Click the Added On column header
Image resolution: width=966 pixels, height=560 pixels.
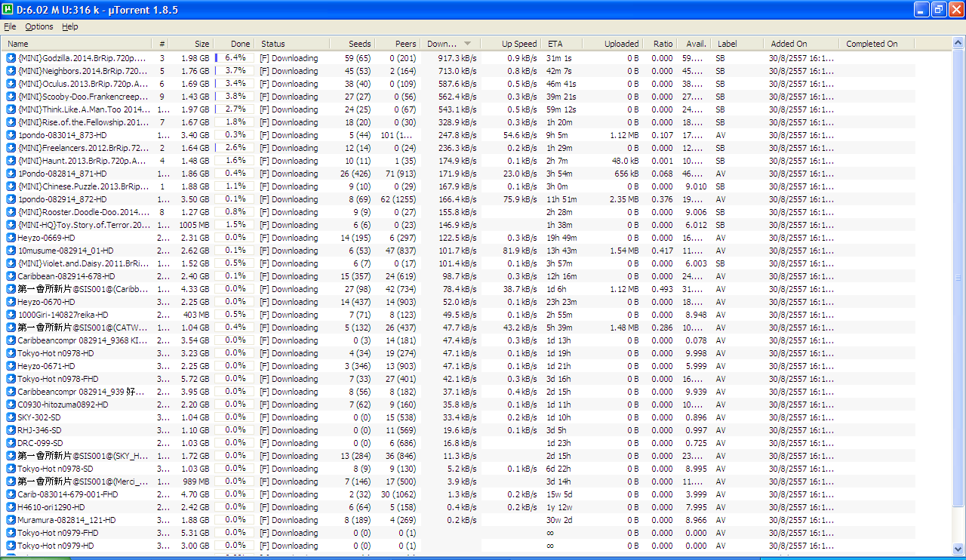coord(801,44)
